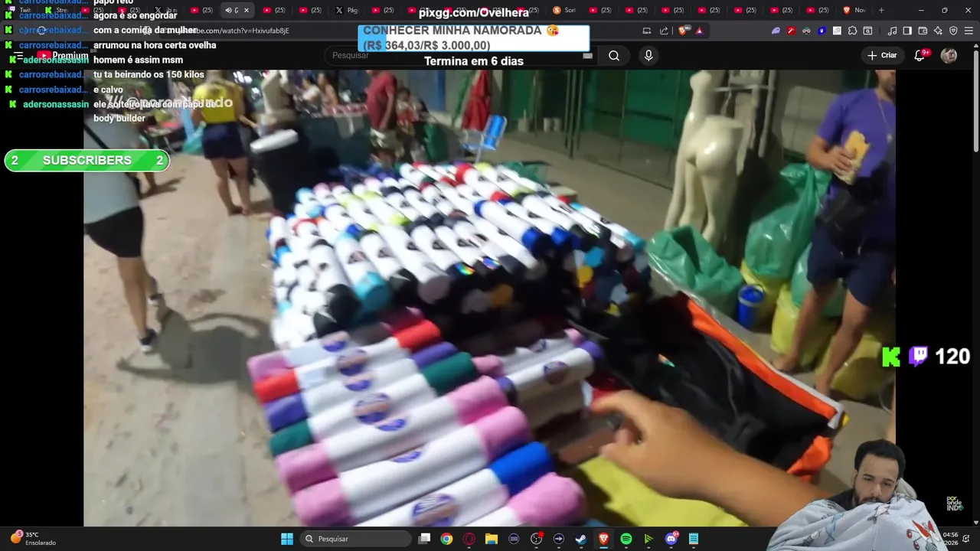Open the on-screen keyboard icon in search box
The image size is (980, 551).
(x=587, y=55)
